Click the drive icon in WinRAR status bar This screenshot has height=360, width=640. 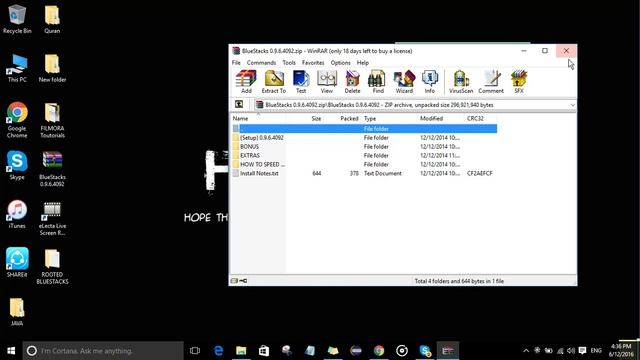tap(234, 281)
